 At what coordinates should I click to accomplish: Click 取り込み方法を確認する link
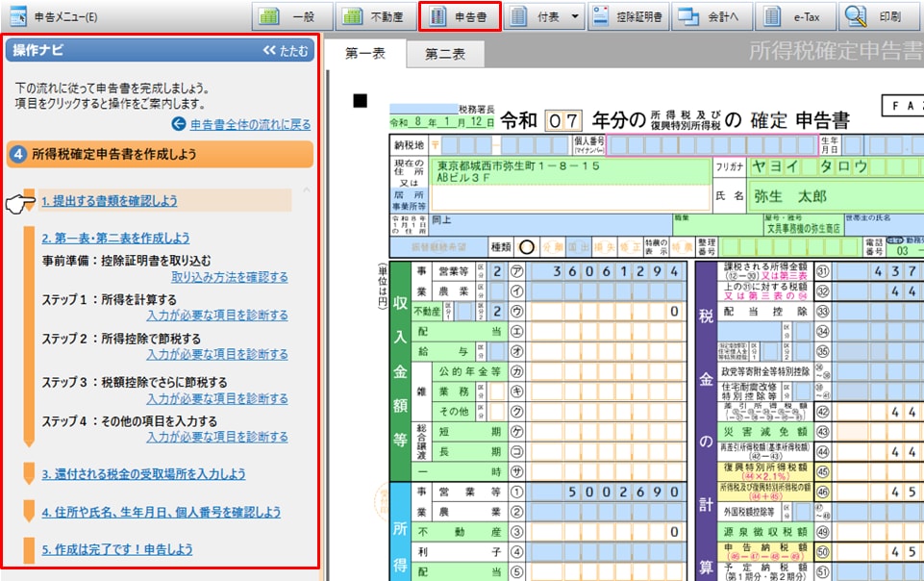229,277
